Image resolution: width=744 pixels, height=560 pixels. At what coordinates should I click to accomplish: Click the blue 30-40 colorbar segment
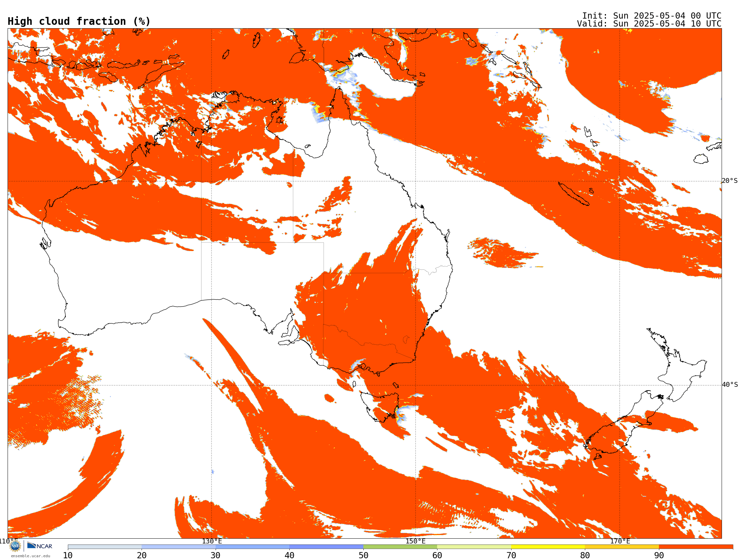(x=252, y=547)
